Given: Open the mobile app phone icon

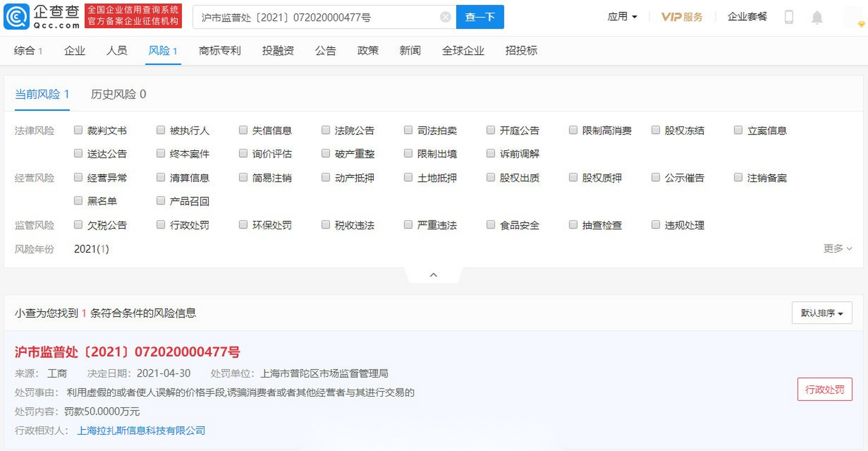Looking at the screenshot, I should (789, 17).
